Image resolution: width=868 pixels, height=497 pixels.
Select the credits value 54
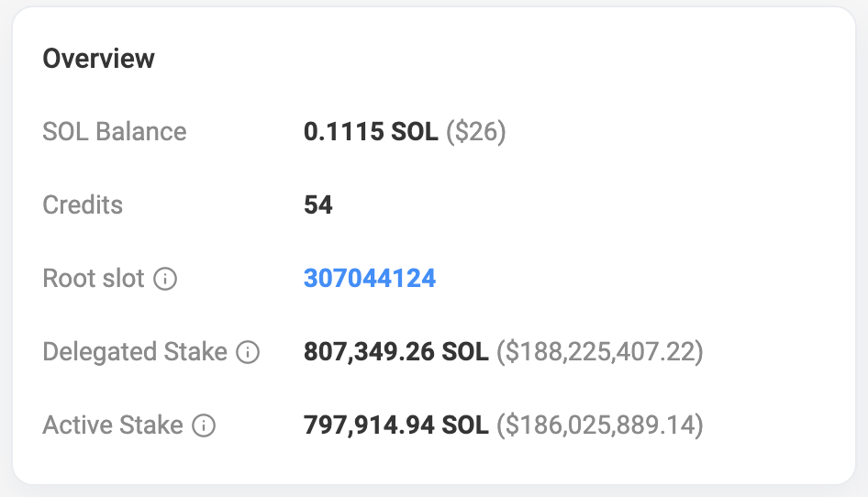click(x=318, y=205)
